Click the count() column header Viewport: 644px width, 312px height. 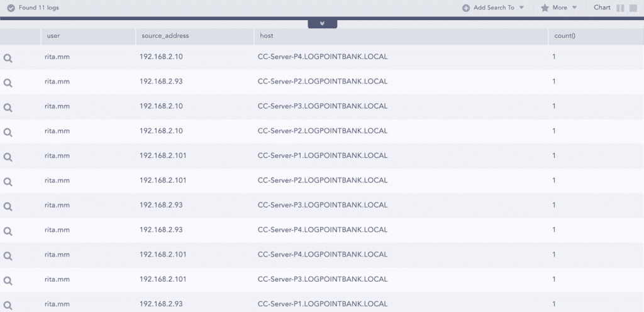(564, 36)
